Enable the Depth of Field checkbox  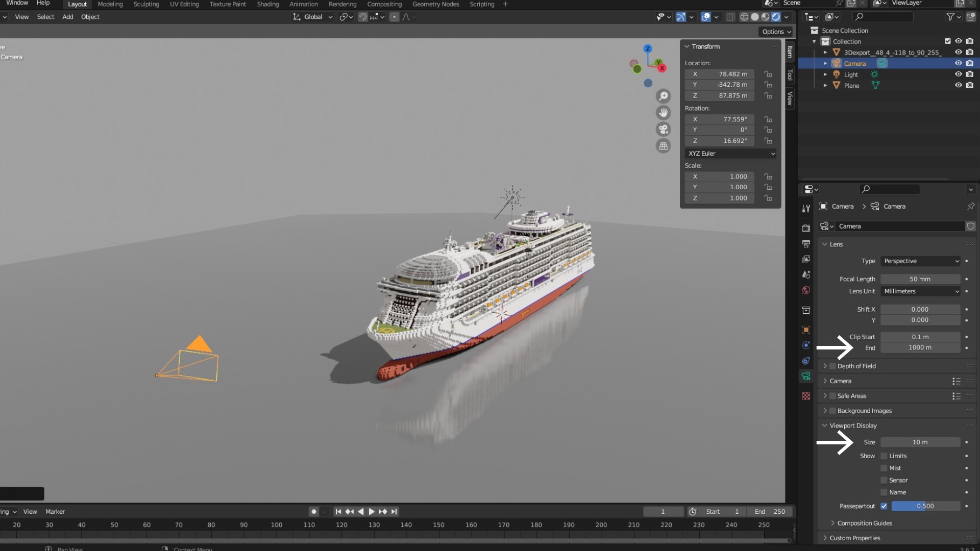coord(832,366)
